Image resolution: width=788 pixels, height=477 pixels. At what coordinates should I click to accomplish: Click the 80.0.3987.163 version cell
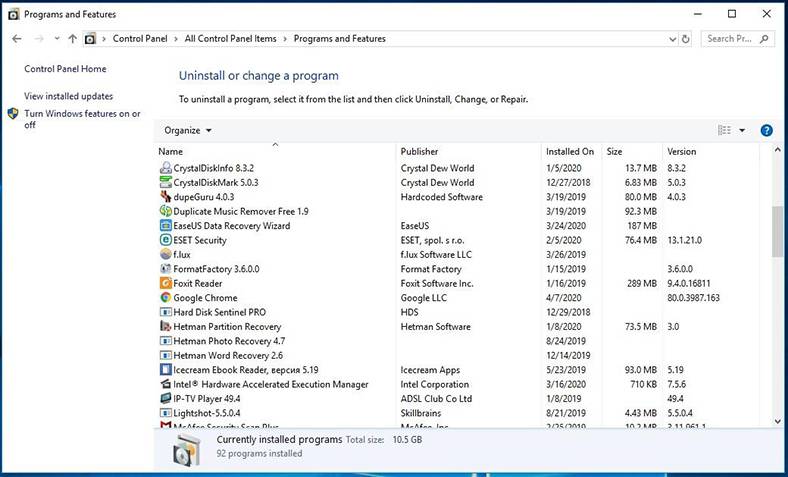click(x=694, y=298)
